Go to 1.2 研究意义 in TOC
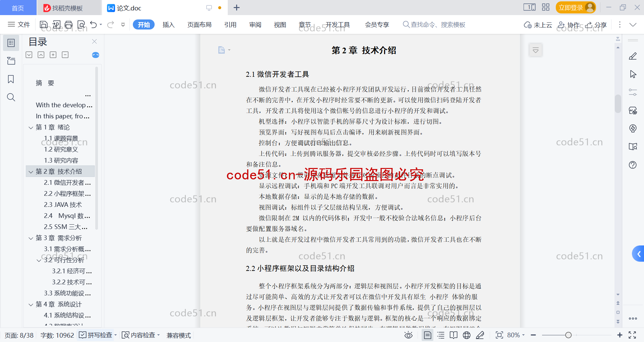The width and height of the screenshot is (644, 342). click(61, 150)
